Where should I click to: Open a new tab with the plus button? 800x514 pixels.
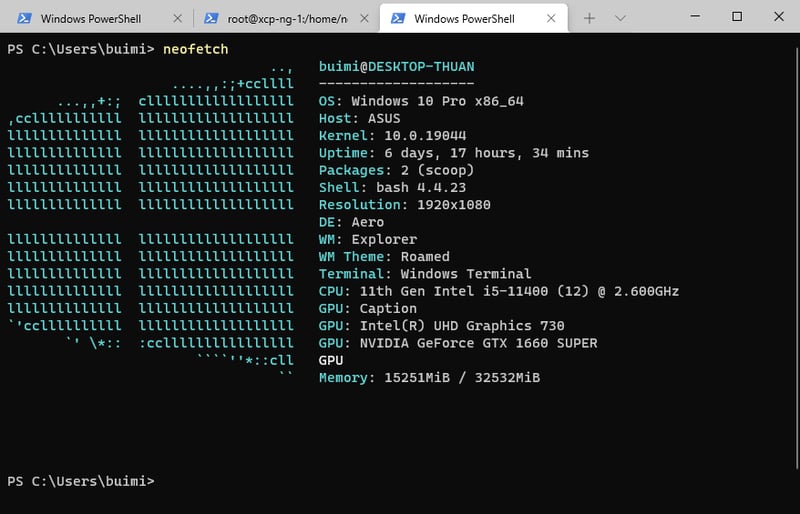point(590,18)
